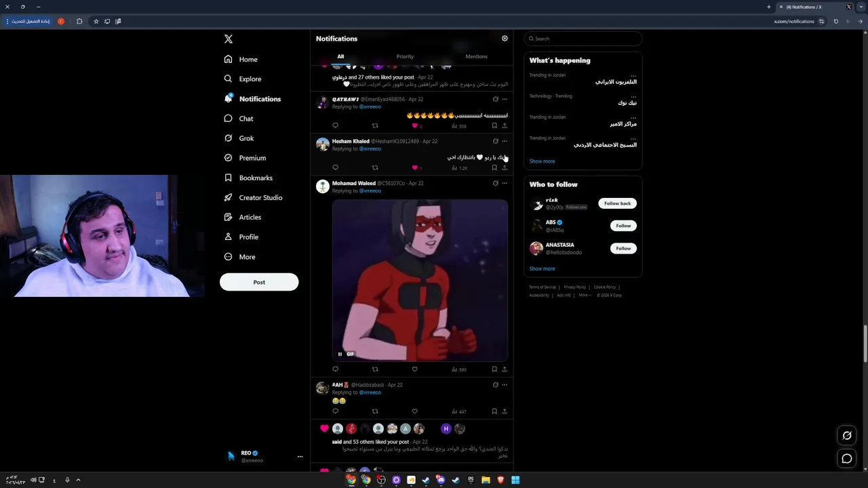
Task: Show more trending topics
Action: click(x=542, y=161)
